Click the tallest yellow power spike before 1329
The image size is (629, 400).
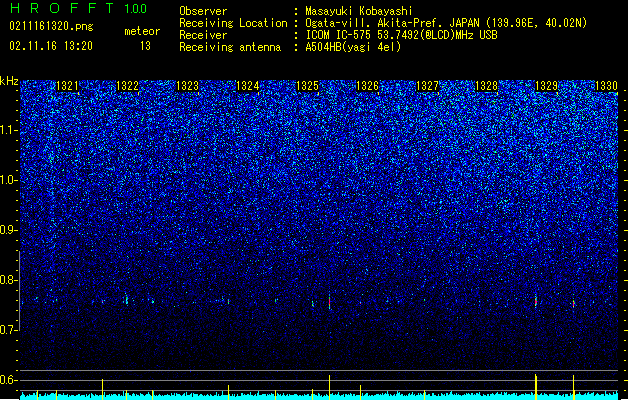click(x=536, y=385)
